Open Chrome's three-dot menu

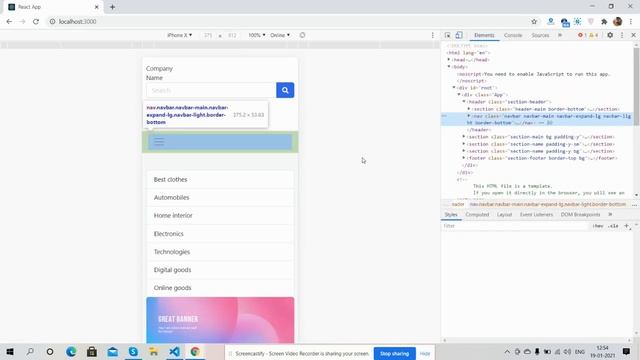(x=631, y=22)
